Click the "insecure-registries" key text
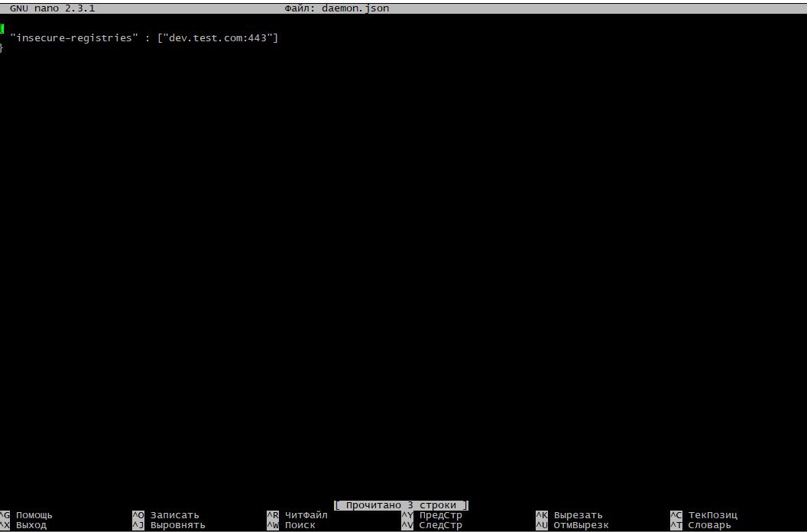Viewport: 807px width, 532px height. (x=74, y=37)
